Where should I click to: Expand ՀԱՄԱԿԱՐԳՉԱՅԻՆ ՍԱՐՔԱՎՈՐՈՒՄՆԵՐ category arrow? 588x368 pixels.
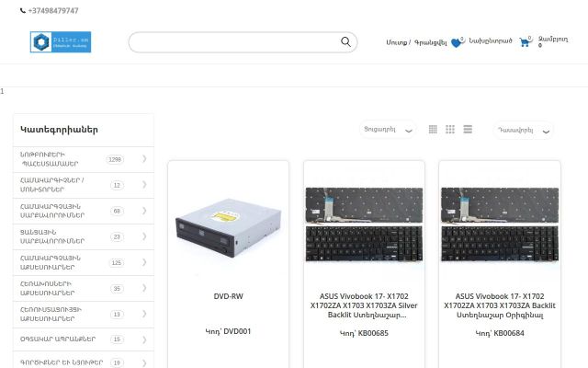click(x=144, y=211)
